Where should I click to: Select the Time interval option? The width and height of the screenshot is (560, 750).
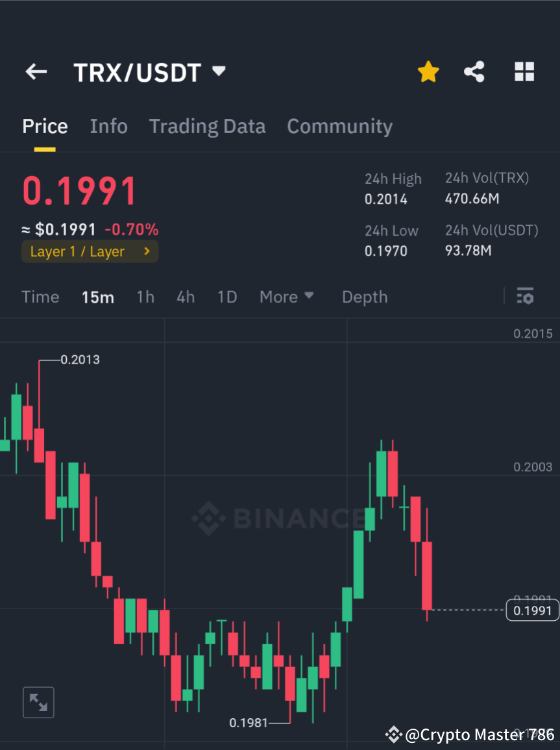(x=40, y=296)
